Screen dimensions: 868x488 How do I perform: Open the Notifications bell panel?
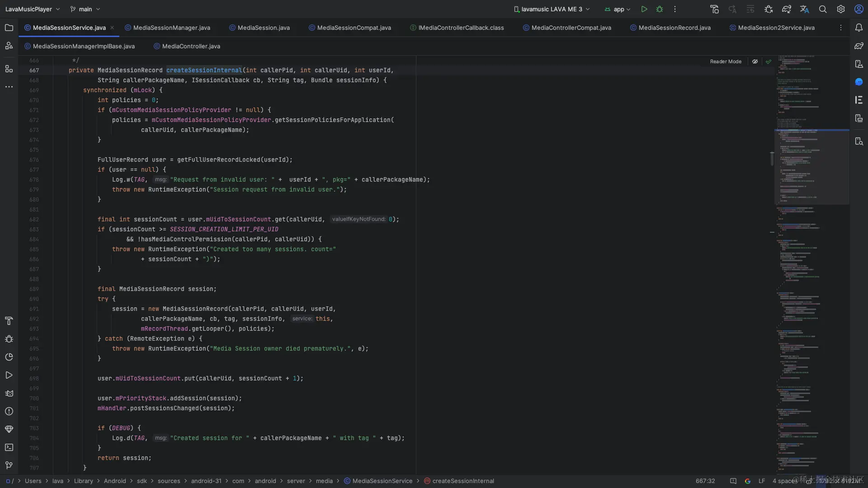pos(859,28)
